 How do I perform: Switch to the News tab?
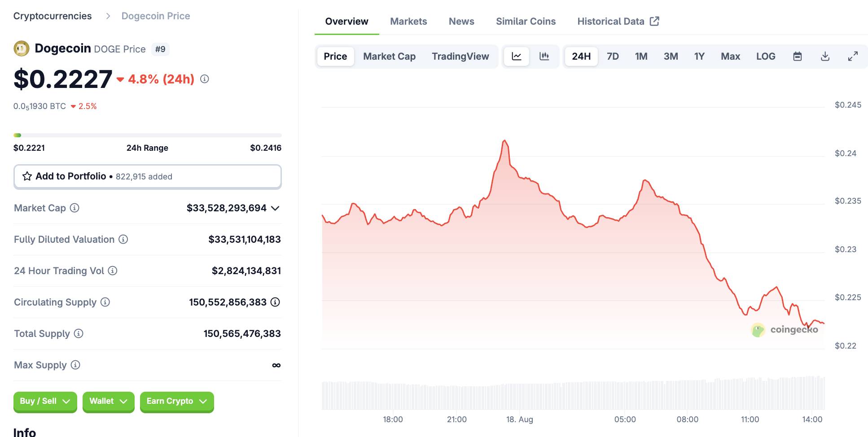[461, 21]
